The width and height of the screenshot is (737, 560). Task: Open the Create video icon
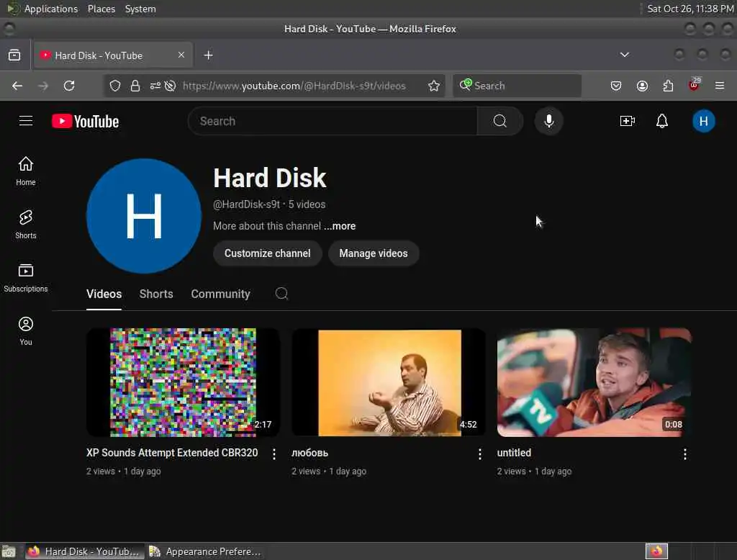point(627,122)
